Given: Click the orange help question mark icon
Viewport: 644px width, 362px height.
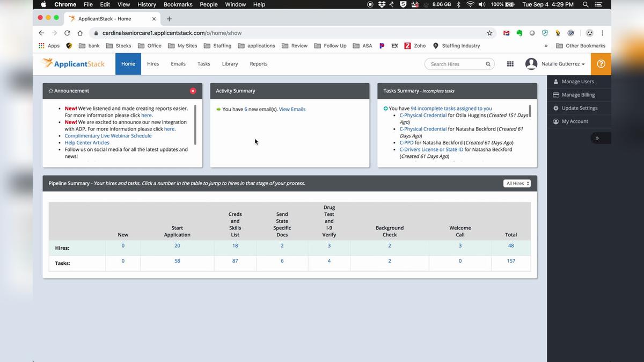Looking at the screenshot, I should click(x=601, y=64).
